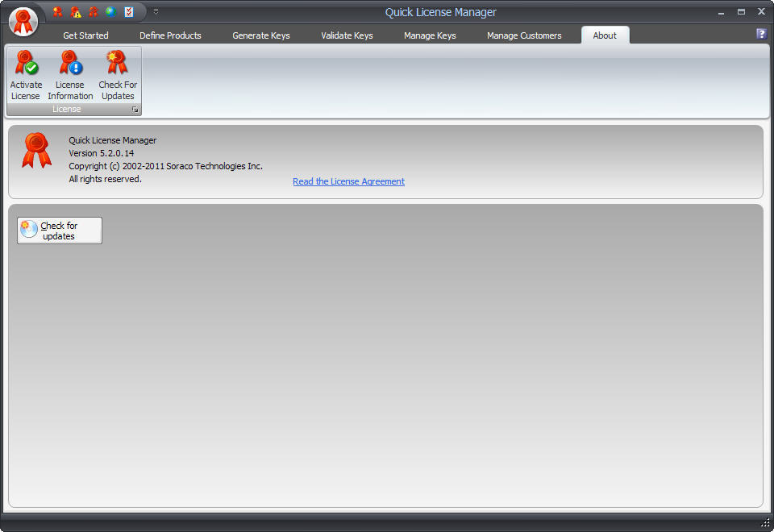Image resolution: width=774 pixels, height=532 pixels.
Task: Click the seal-with-warning-triangle quick access icon
Action: click(76, 12)
